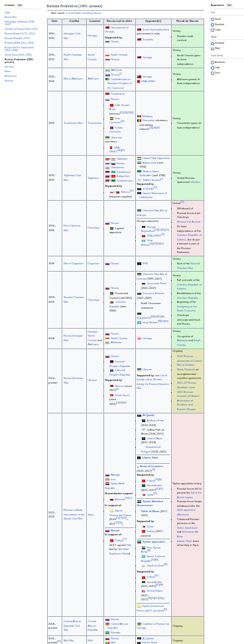Go to the See also section in Contents

(x=9, y=66)
